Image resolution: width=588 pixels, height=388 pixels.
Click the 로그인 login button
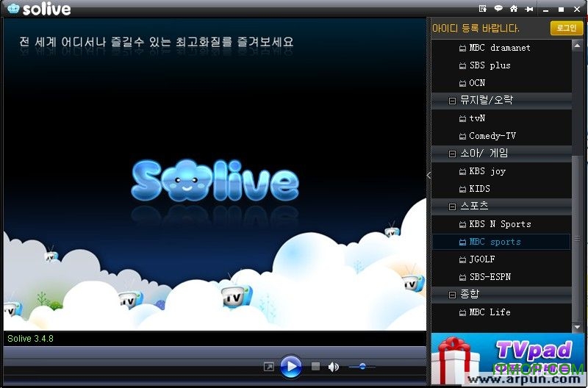coord(567,28)
